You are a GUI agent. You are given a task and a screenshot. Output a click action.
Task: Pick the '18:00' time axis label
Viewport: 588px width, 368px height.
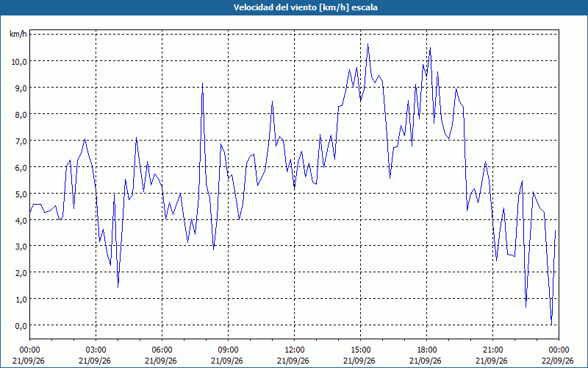(x=426, y=350)
